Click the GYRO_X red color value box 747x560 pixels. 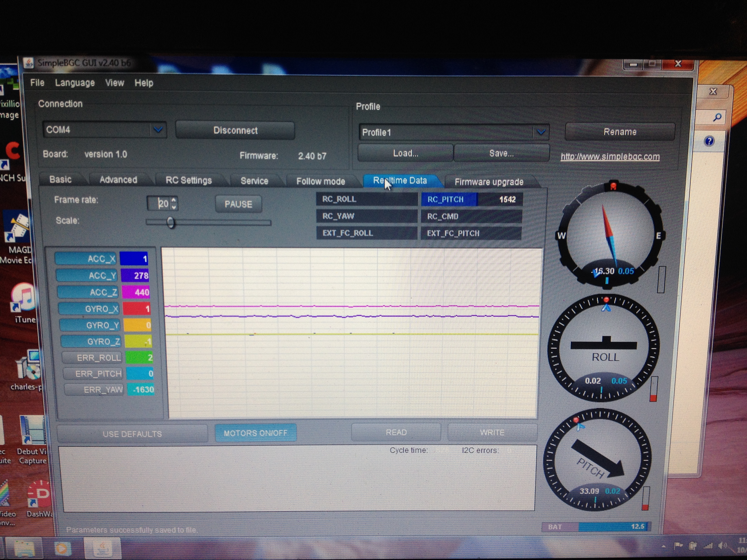tap(137, 309)
